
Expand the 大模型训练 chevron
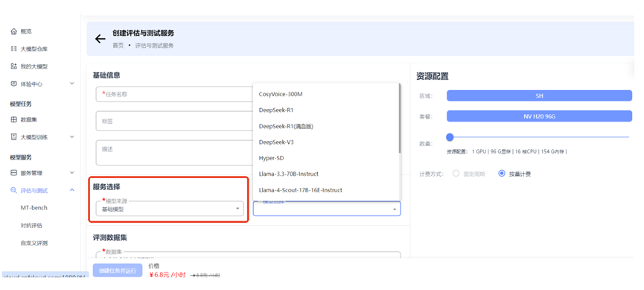72,137
